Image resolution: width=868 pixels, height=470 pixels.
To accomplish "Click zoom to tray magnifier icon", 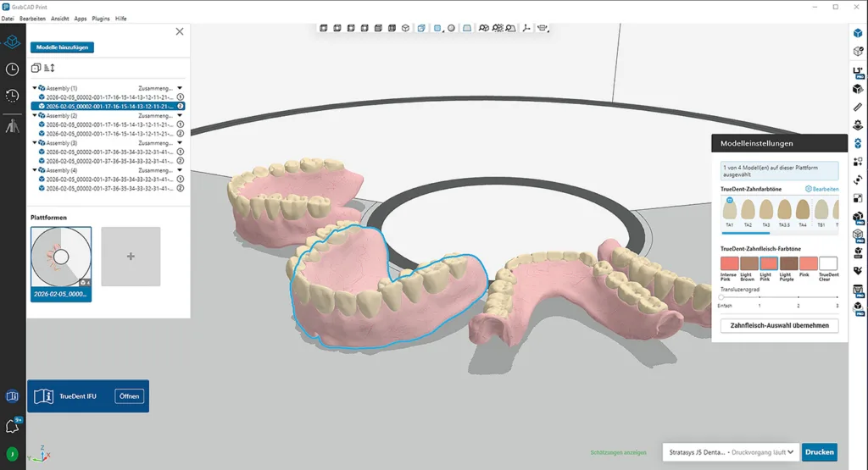I will click(510, 28).
